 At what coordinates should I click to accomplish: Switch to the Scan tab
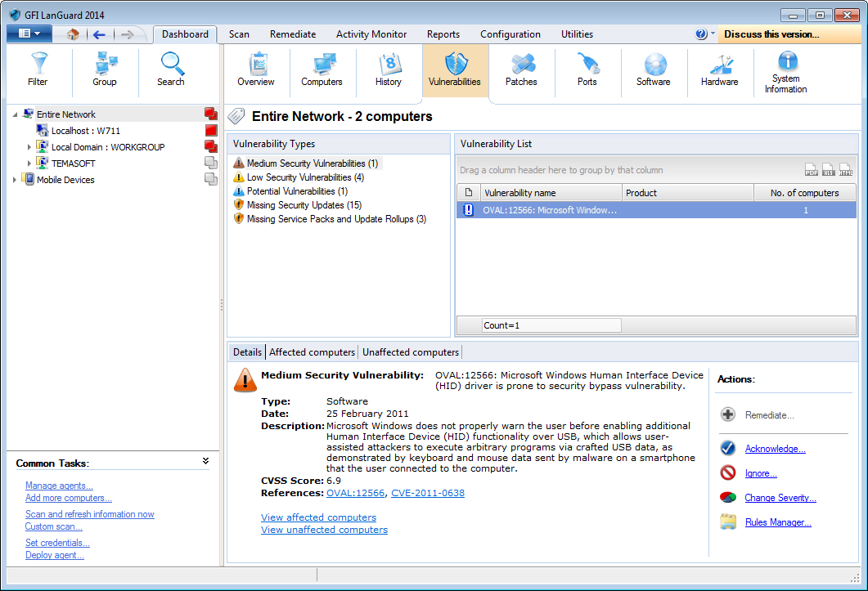pyautogui.click(x=239, y=34)
